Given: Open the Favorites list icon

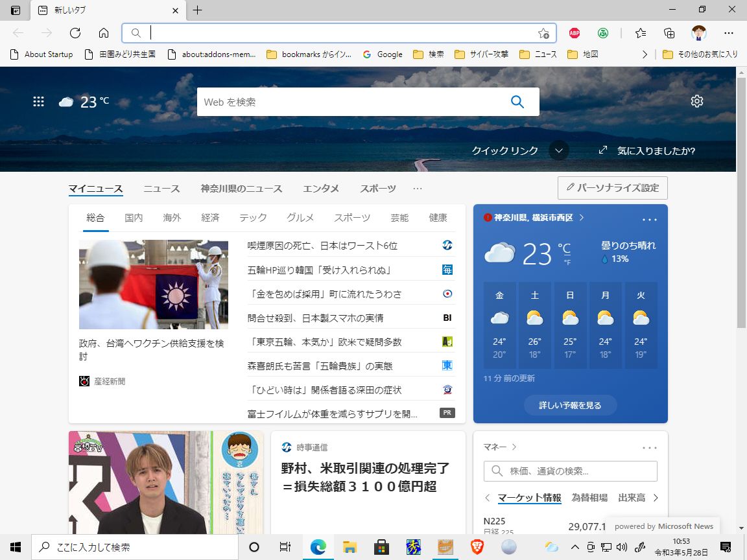Looking at the screenshot, I should [x=641, y=33].
